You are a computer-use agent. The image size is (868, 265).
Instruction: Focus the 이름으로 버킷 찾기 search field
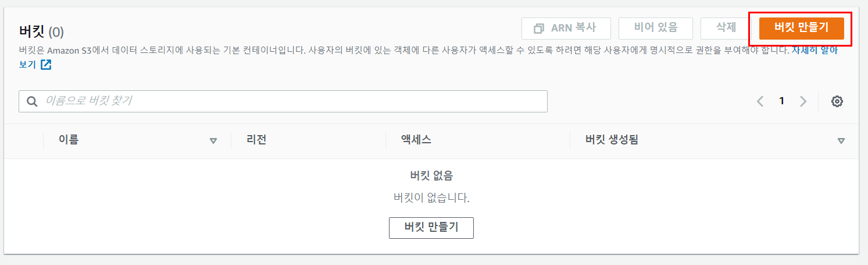[283, 101]
